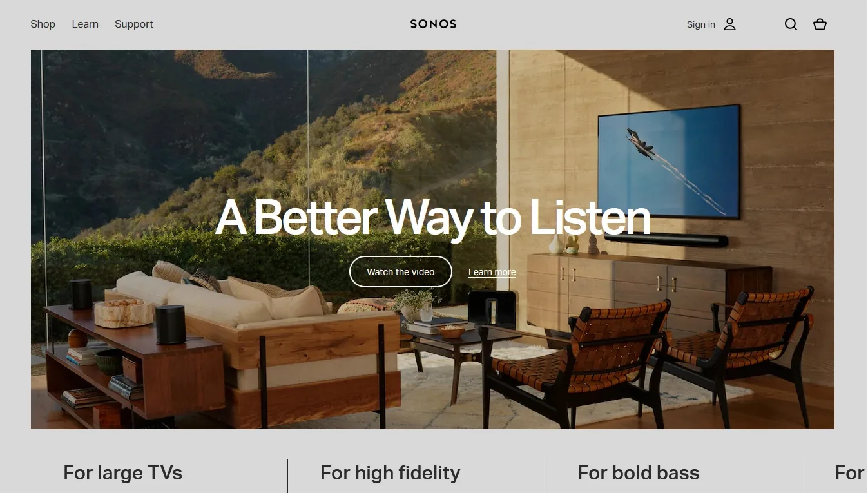Select the For large TVs category
The image size is (868, 493).
(x=122, y=473)
